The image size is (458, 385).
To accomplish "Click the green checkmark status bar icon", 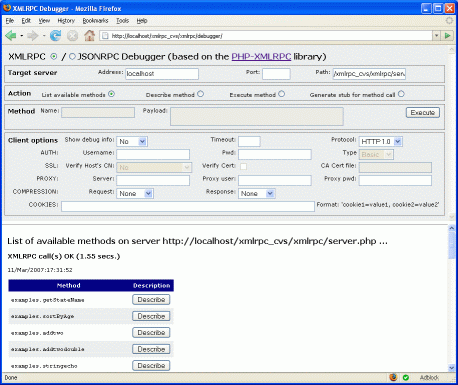I will point(406,377).
